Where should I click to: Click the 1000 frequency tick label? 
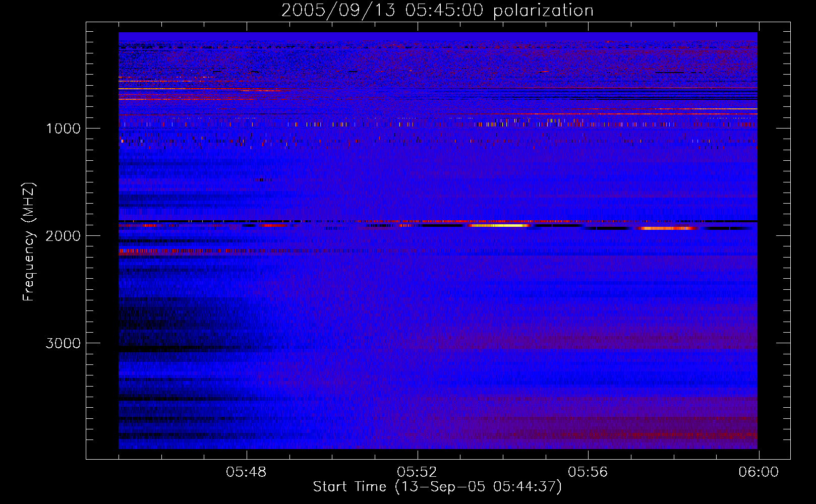point(63,129)
